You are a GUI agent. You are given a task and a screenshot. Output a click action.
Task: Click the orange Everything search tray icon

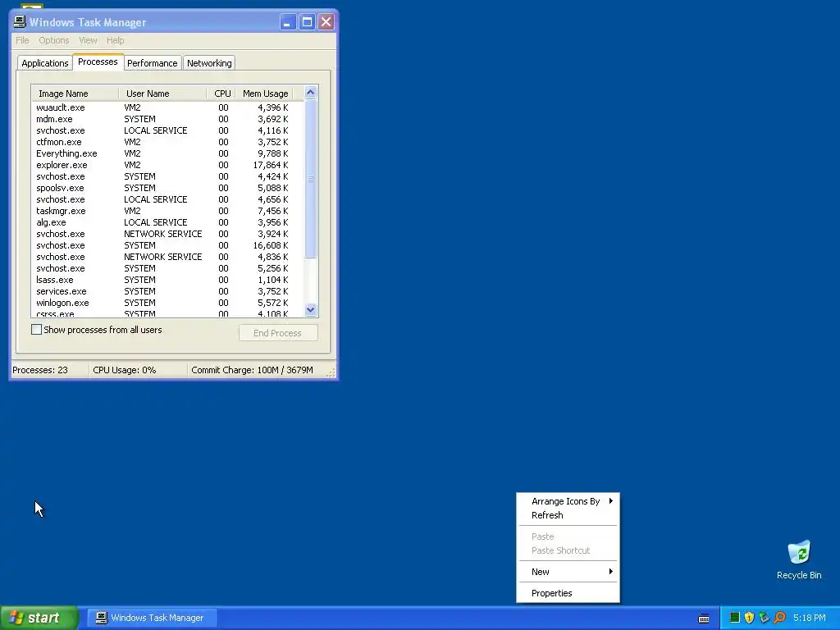pos(779,618)
